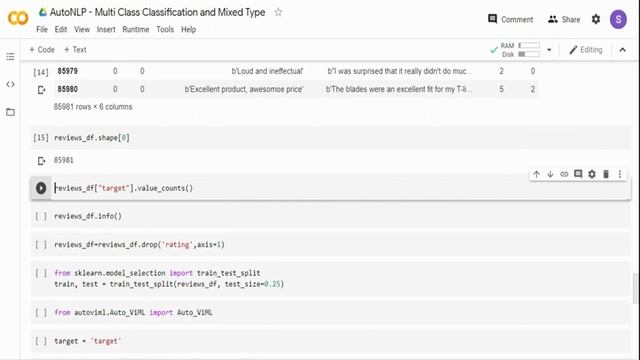This screenshot has width=640, height=360.
Task: Copy link to cell icon
Action: (x=564, y=174)
